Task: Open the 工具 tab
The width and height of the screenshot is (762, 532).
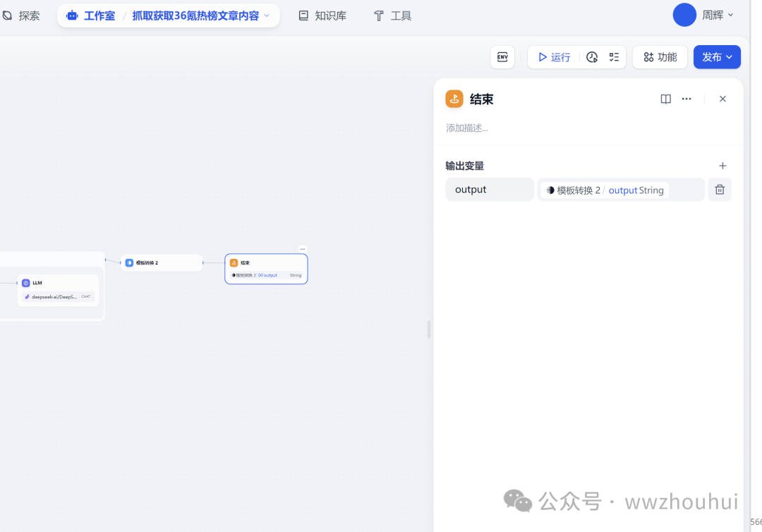Action: pyautogui.click(x=392, y=16)
